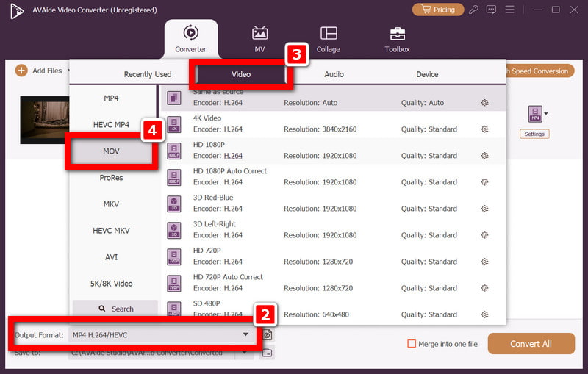Click the Same as source preset icon
The width and height of the screenshot is (588, 374).
point(174,98)
